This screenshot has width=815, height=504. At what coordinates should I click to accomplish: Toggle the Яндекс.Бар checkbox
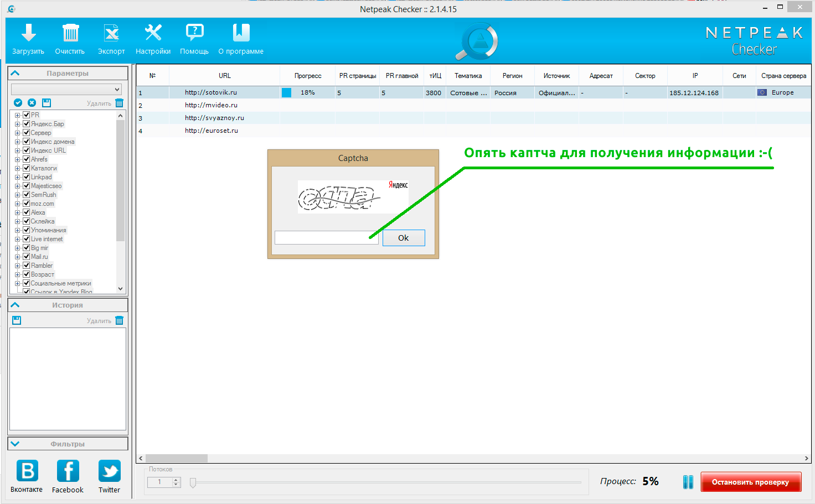tap(26, 124)
